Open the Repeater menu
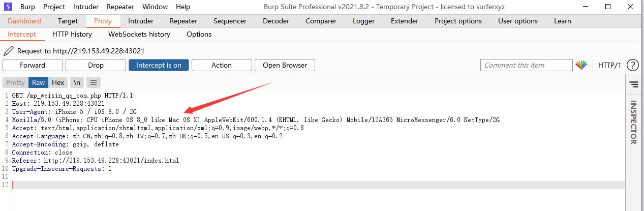This screenshot has width=644, height=211. click(x=120, y=7)
